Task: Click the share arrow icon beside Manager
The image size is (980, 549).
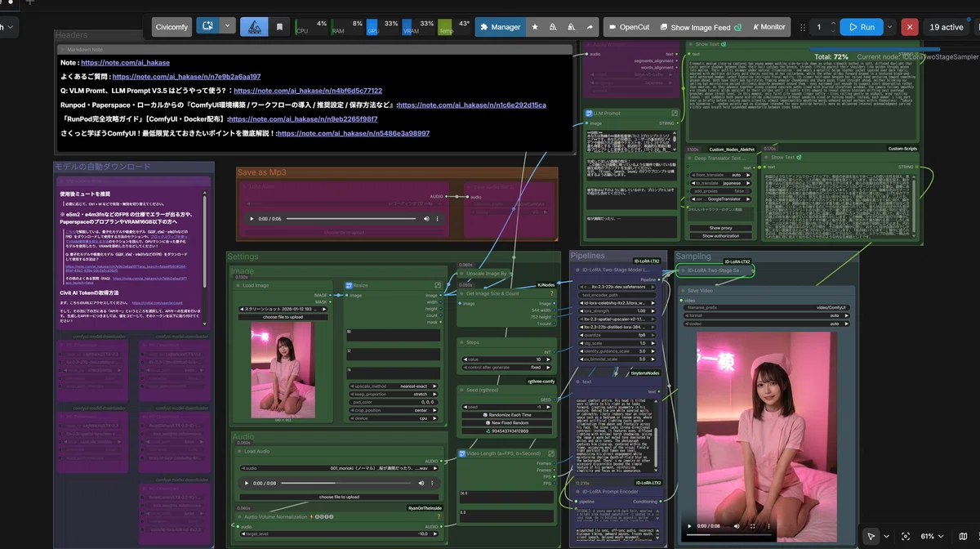Action: (x=589, y=27)
